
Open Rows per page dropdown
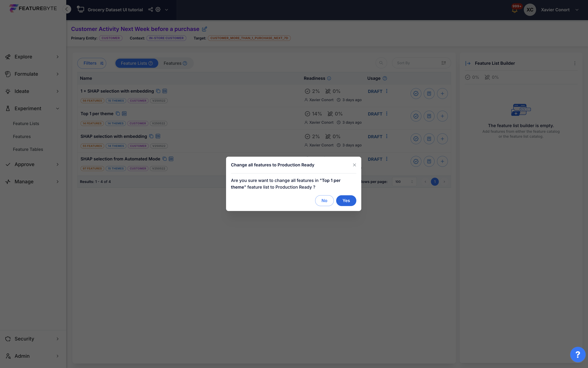tap(404, 182)
